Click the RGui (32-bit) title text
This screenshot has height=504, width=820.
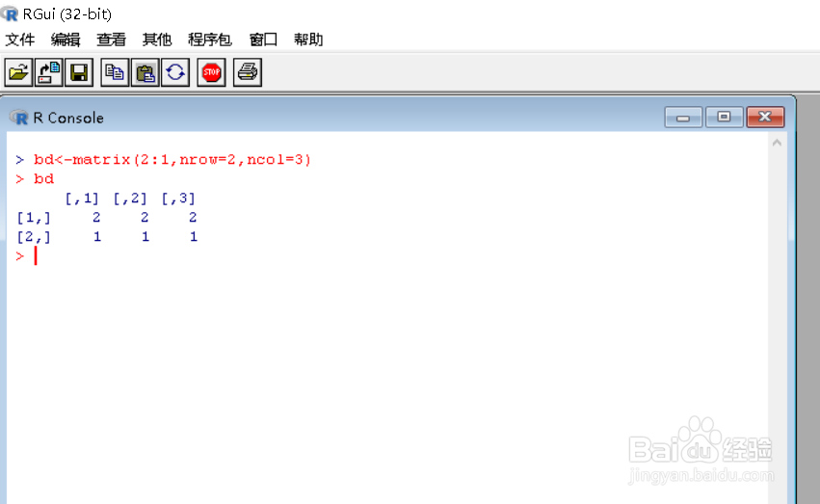(67, 14)
